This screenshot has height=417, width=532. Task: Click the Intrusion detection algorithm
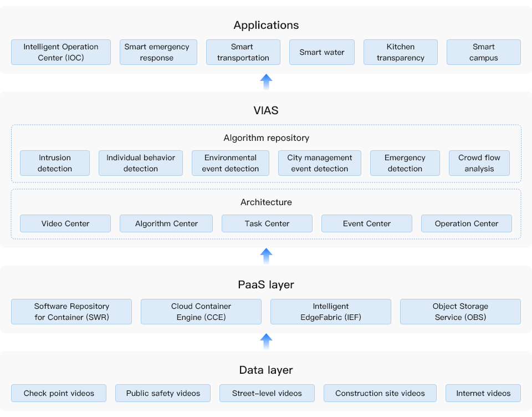(x=54, y=163)
